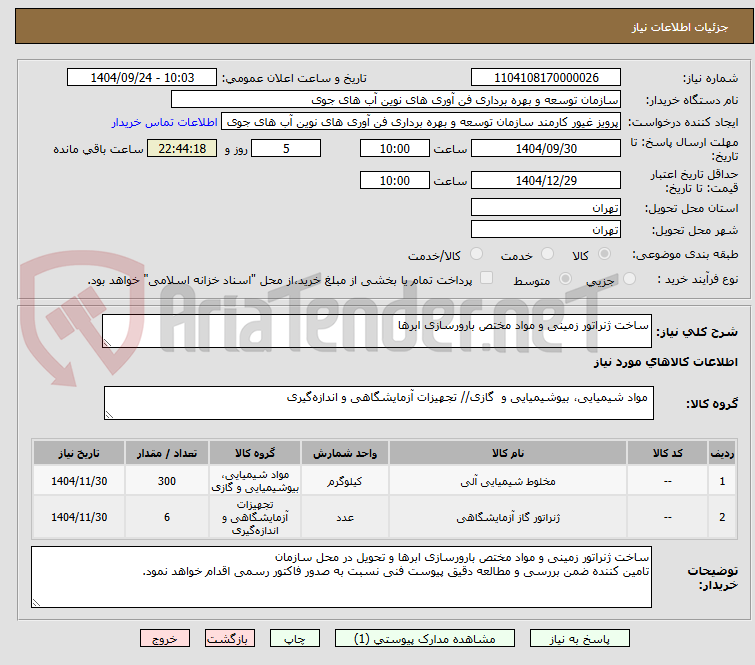This screenshot has height=665, width=755.
Task: Click ژنراتور row date 1404/11/30
Action: [x=79, y=517]
